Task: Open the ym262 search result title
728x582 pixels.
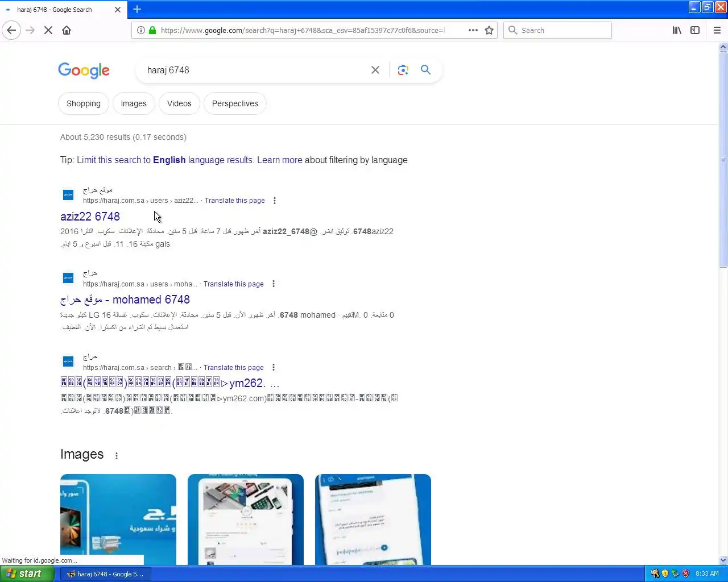Action: (170, 383)
